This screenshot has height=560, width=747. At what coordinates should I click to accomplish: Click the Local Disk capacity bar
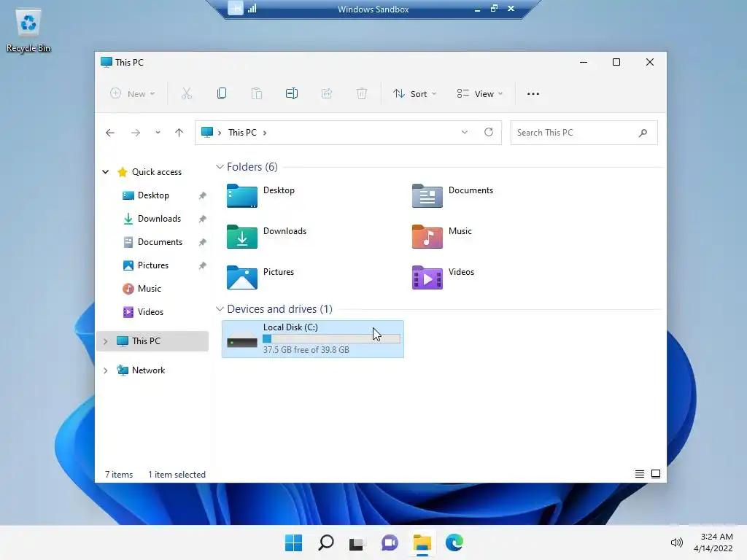pyautogui.click(x=332, y=338)
